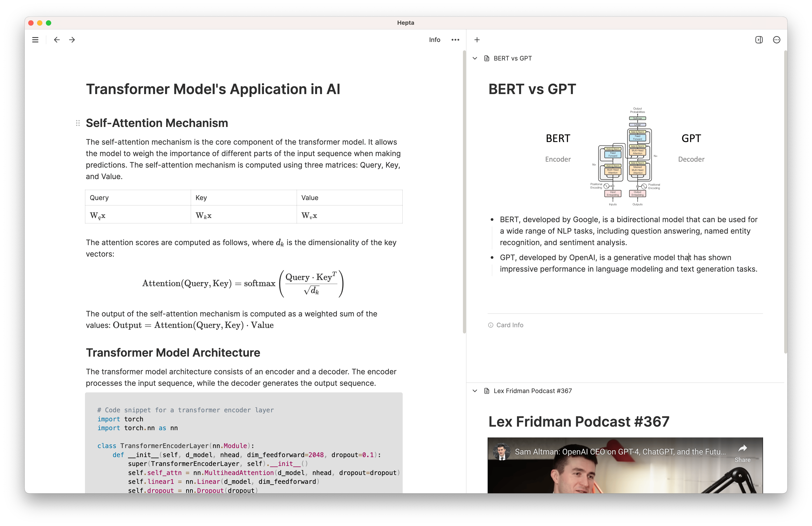This screenshot has height=526, width=812.
Task: Collapse the Lex Fridman Podcast #367 card
Action: [x=475, y=391]
